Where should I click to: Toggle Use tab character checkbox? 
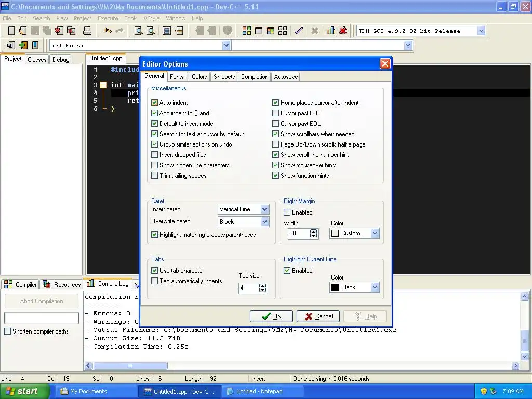(154, 270)
